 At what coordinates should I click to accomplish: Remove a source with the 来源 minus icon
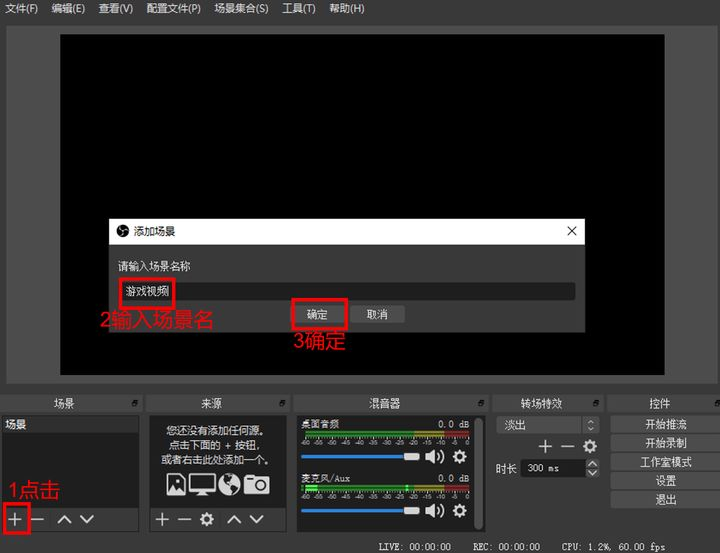tap(185, 519)
